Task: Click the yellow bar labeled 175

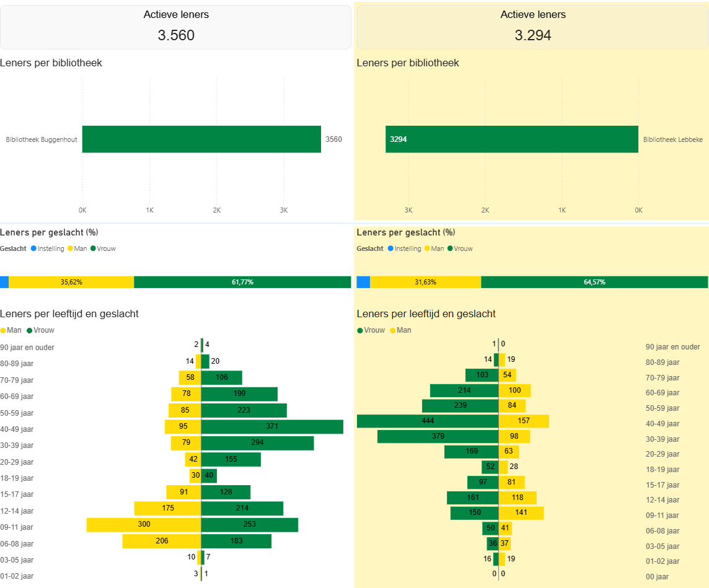Action: point(167,509)
